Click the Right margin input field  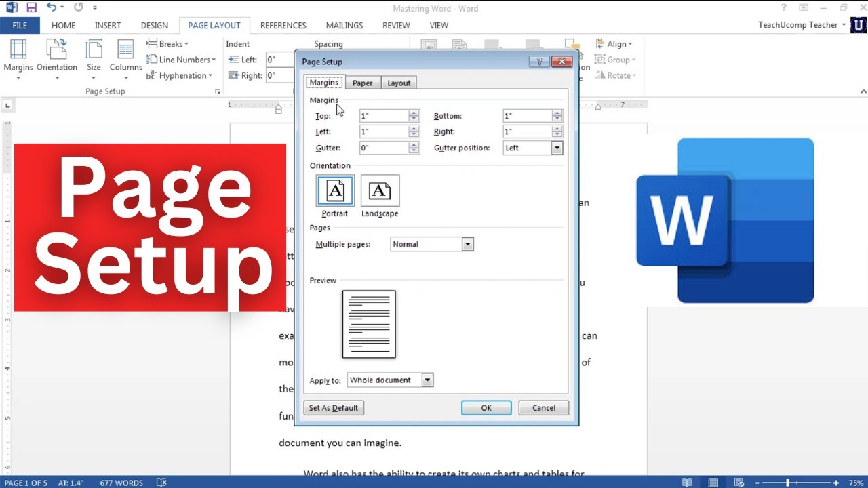point(528,131)
